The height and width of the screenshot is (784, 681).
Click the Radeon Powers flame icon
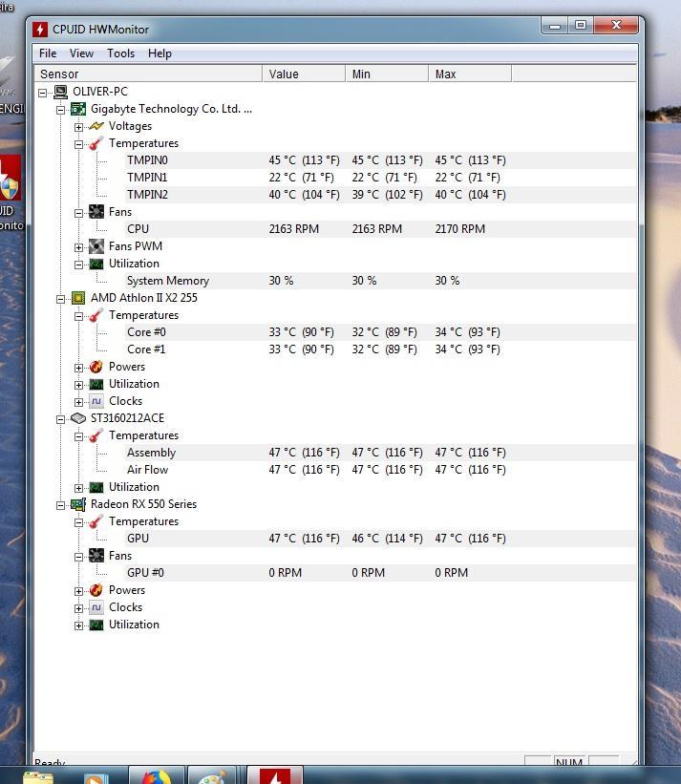96,590
